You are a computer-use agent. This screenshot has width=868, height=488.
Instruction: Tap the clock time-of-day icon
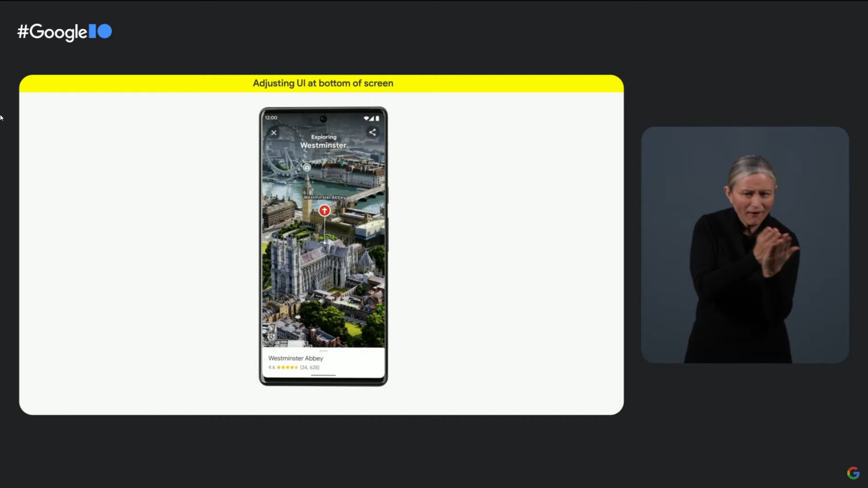pyautogui.click(x=271, y=337)
